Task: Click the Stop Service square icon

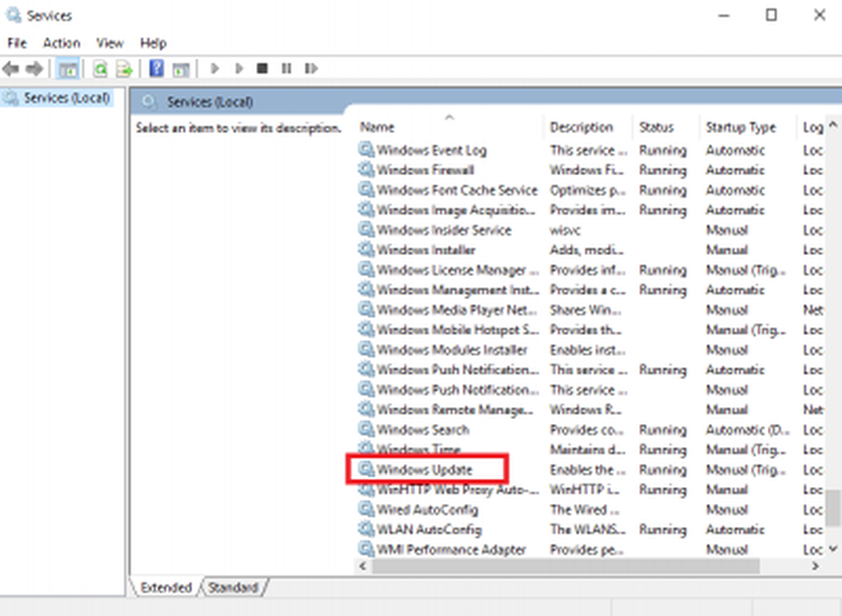Action: pyautogui.click(x=262, y=68)
